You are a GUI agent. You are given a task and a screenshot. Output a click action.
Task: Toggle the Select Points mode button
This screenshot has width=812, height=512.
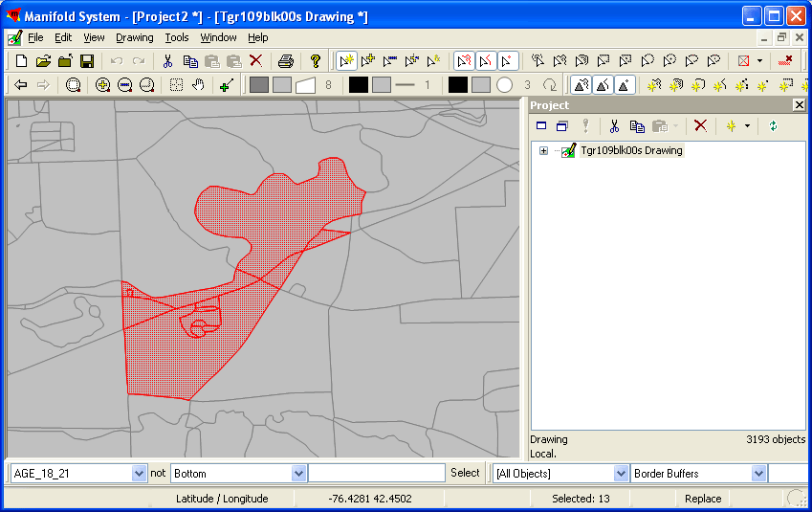[508, 61]
